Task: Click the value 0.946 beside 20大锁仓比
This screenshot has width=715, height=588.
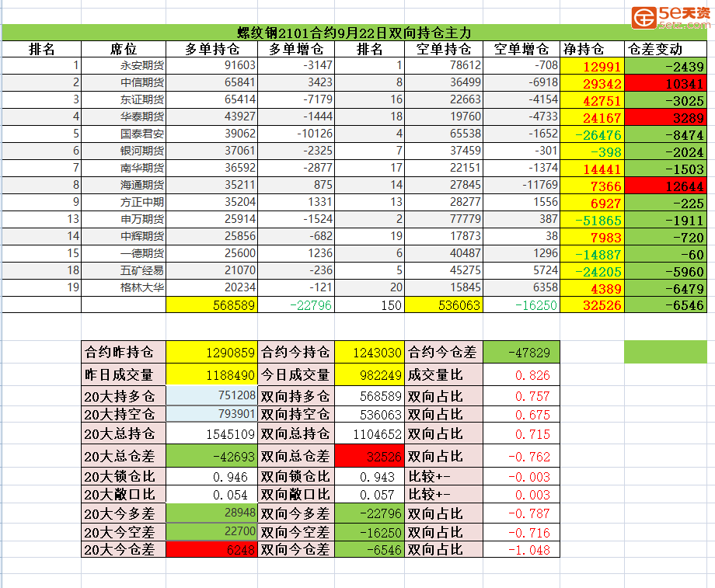Action: (212, 476)
